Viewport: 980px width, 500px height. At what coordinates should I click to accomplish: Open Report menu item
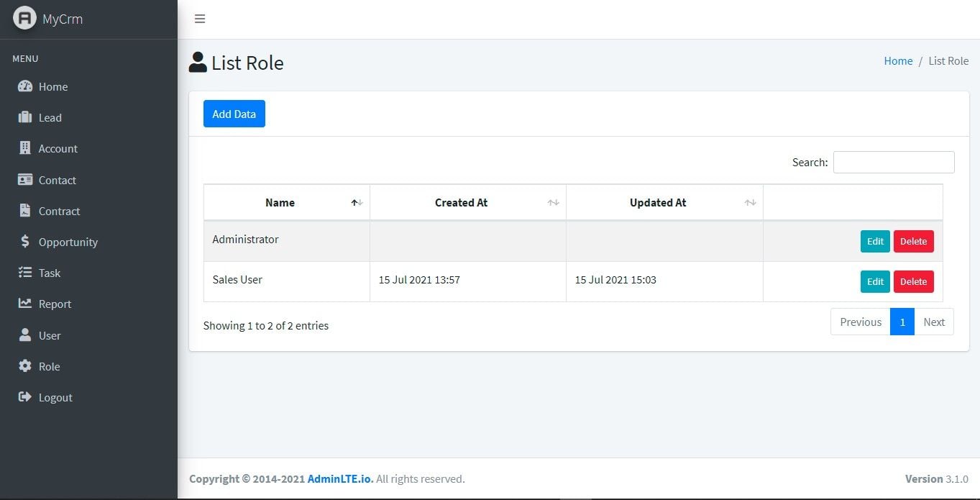pyautogui.click(x=88, y=304)
